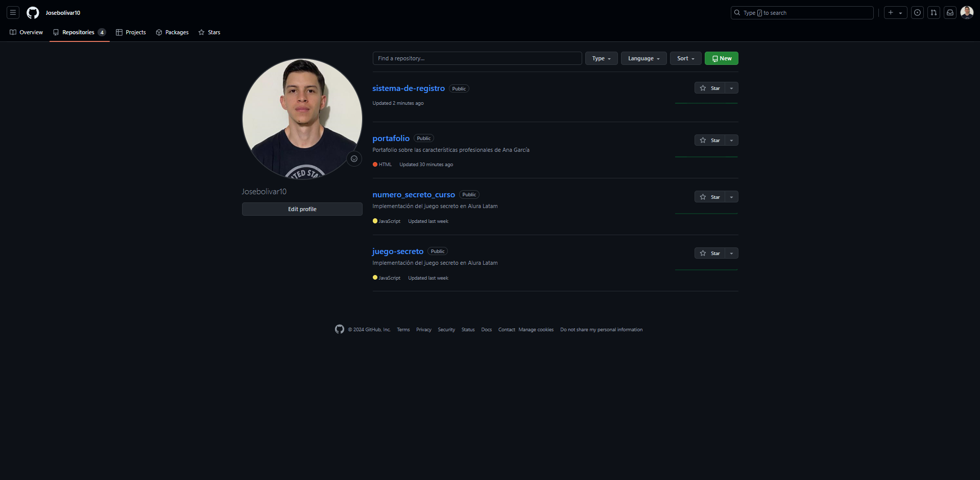
Task: Set status via smiley icon on avatar
Action: 354,158
